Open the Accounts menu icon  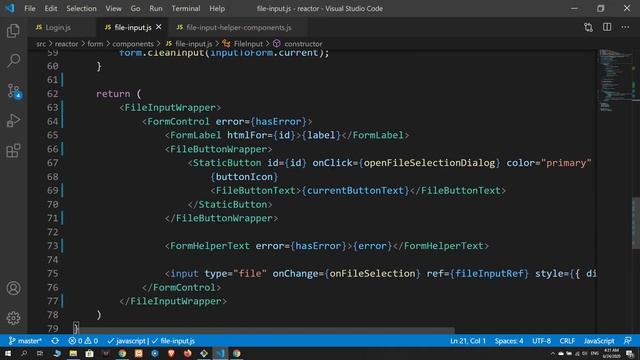coord(13,288)
